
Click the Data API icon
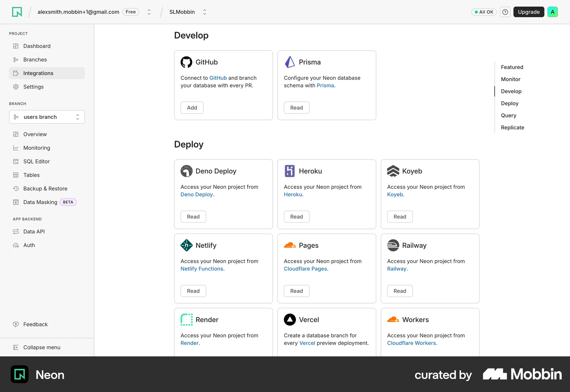click(16, 232)
